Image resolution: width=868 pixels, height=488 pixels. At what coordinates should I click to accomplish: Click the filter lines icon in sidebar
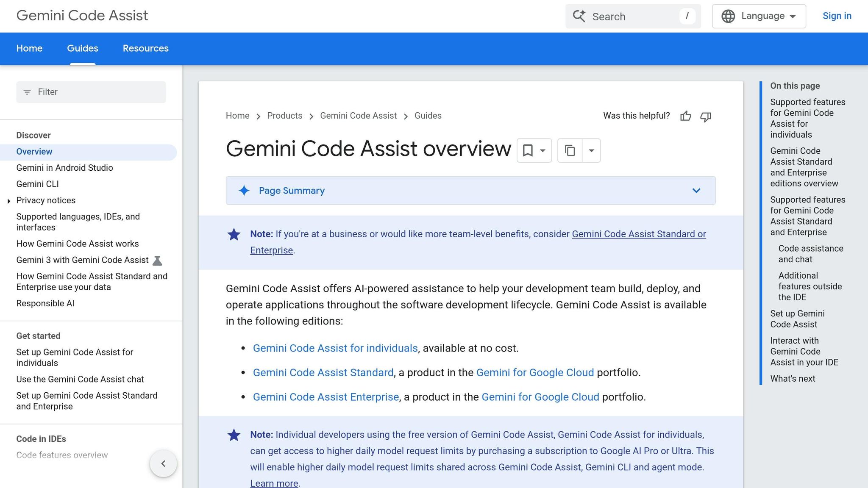pyautogui.click(x=27, y=92)
